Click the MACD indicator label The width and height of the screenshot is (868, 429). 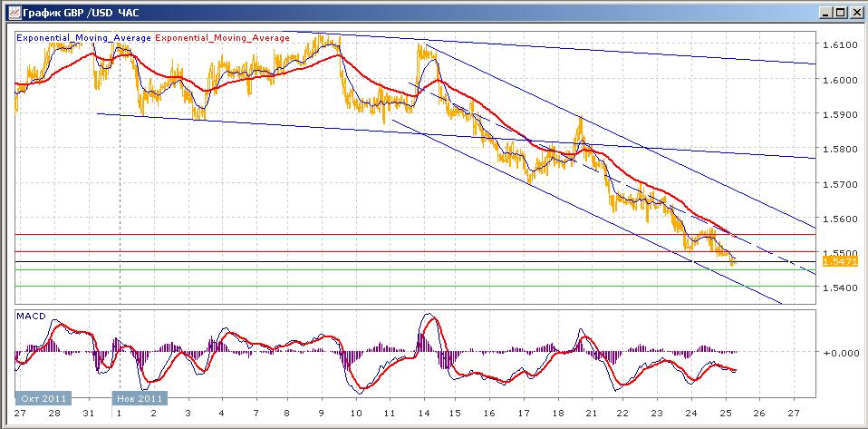click(31, 316)
